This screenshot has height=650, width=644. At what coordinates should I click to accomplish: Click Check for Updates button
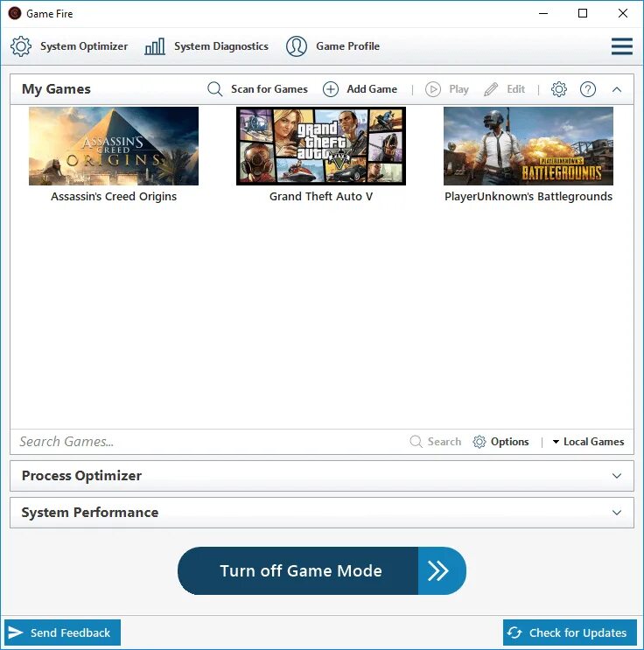coord(570,633)
